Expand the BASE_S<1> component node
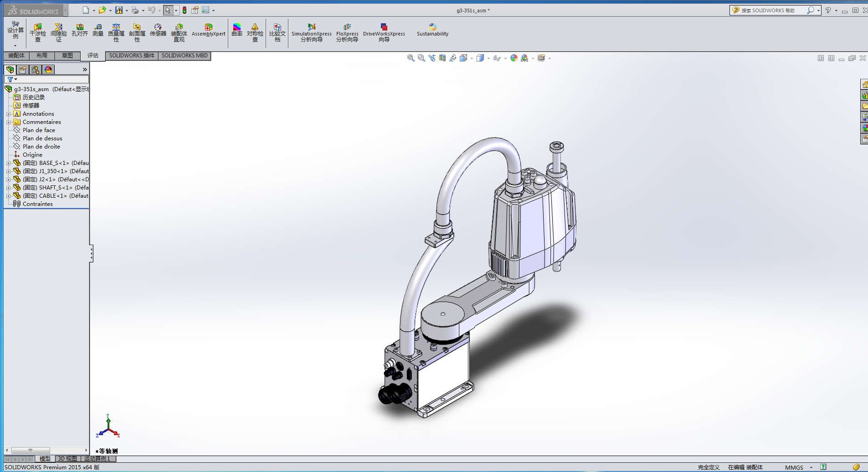The width and height of the screenshot is (868, 472). [8, 163]
